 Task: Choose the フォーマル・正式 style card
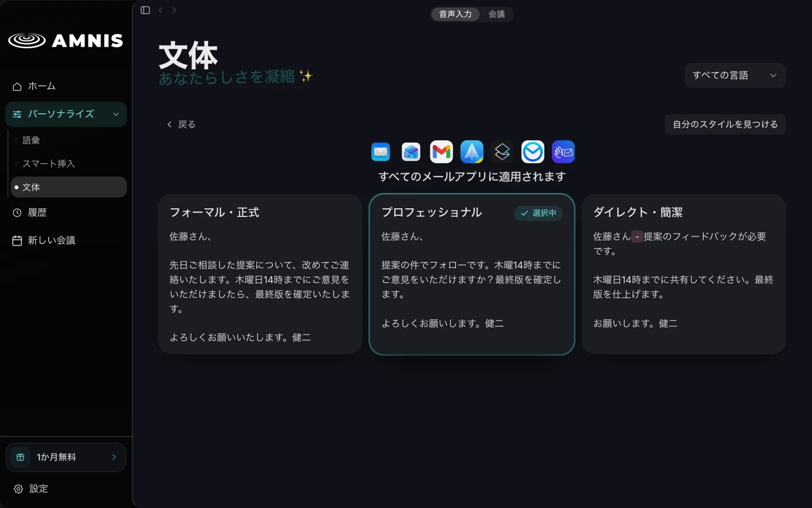click(x=260, y=274)
